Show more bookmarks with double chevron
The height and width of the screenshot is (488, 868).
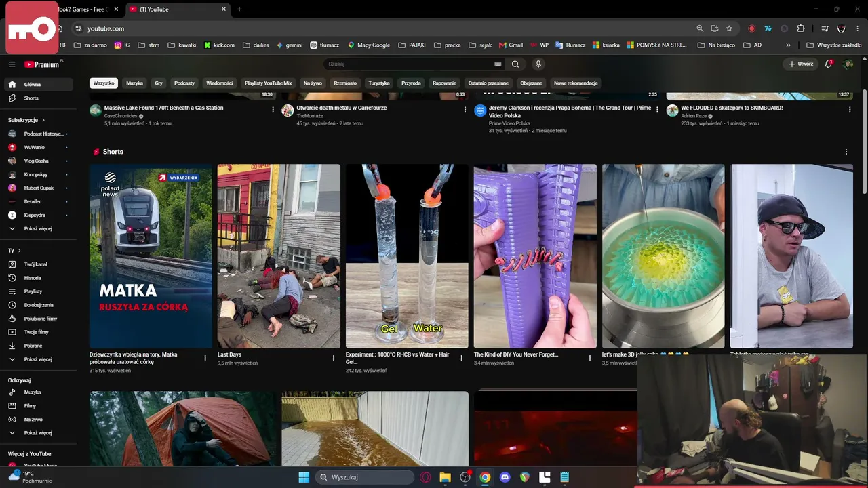point(788,45)
